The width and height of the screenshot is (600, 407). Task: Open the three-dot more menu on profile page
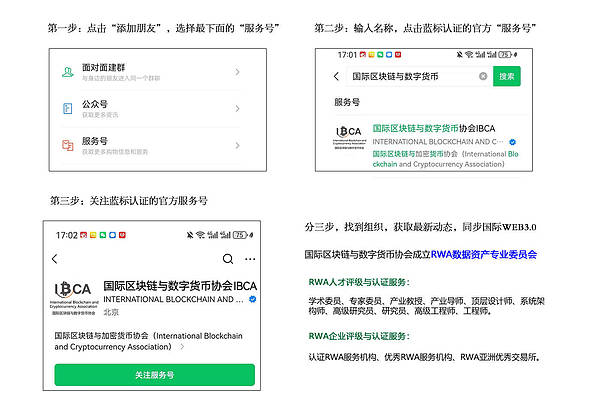pyautogui.click(x=251, y=258)
